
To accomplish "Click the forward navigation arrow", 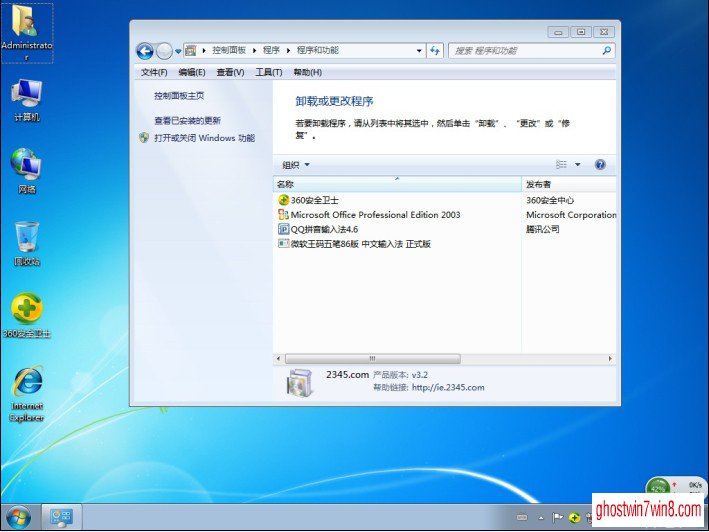I will [x=164, y=51].
